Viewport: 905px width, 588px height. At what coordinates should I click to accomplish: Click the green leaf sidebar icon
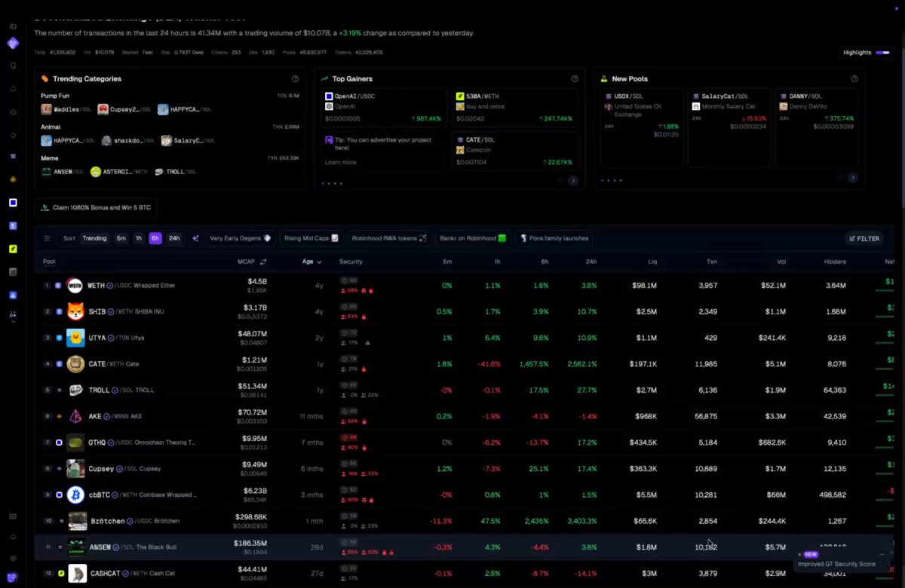pos(13,248)
